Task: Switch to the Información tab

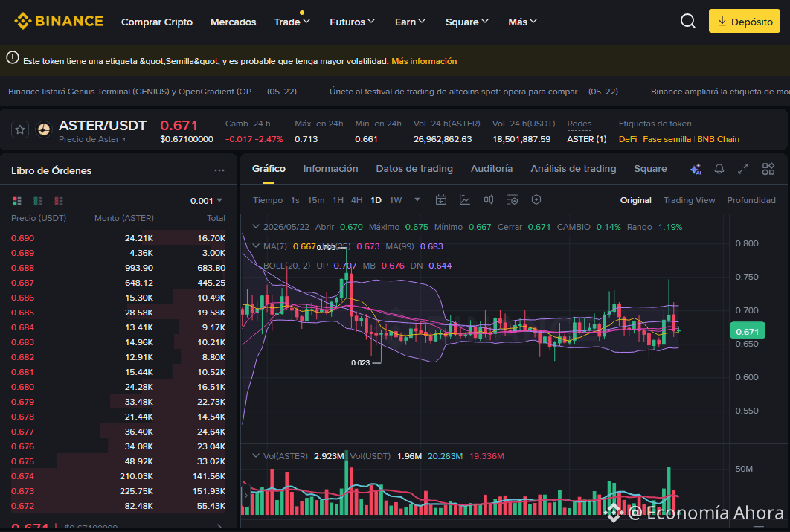Action: pos(330,169)
